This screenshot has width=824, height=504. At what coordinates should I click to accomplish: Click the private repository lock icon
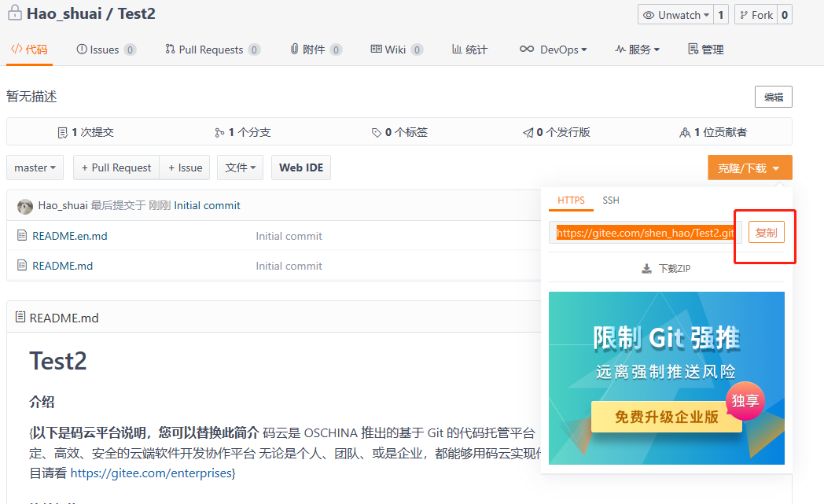pos(15,13)
